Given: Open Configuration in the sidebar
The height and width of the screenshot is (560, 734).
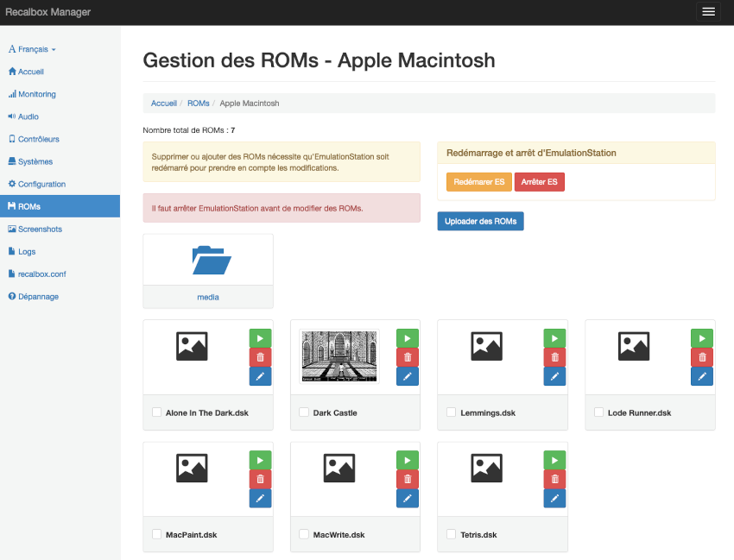Looking at the screenshot, I should [60, 184].
